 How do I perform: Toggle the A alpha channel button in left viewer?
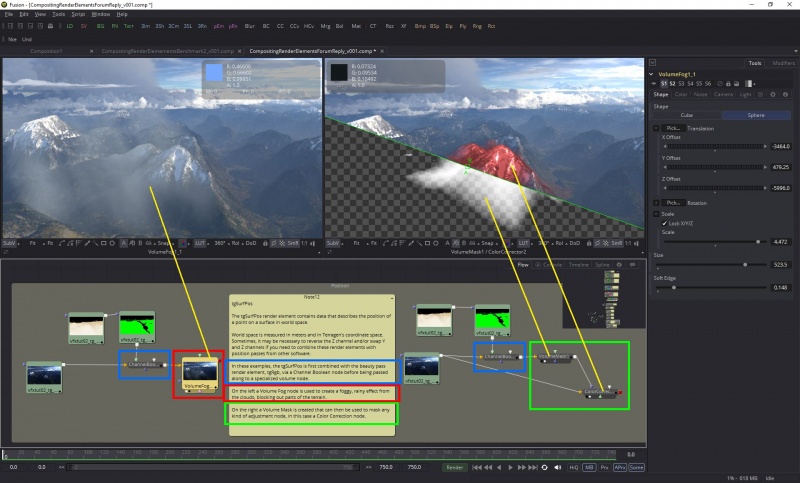click(123, 243)
